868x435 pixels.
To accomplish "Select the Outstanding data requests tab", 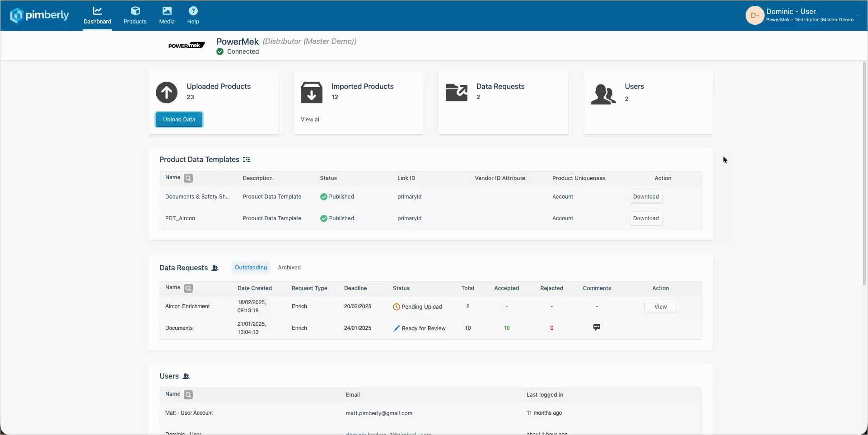I will 251,268.
